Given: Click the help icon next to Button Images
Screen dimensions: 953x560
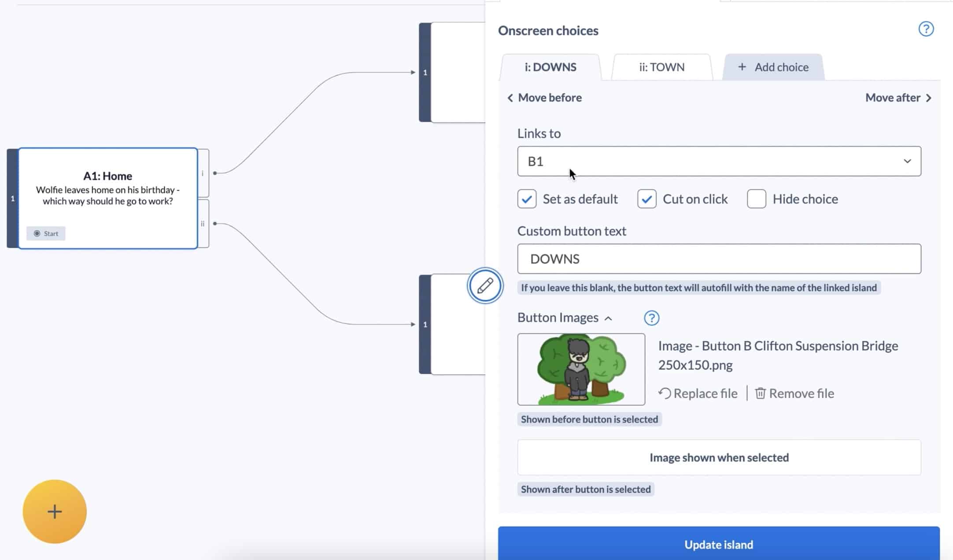Looking at the screenshot, I should (652, 318).
